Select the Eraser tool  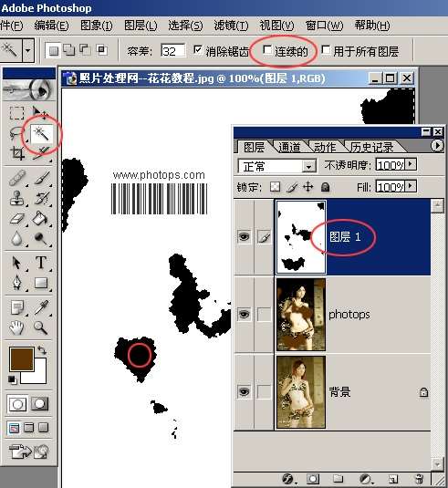click(17, 219)
